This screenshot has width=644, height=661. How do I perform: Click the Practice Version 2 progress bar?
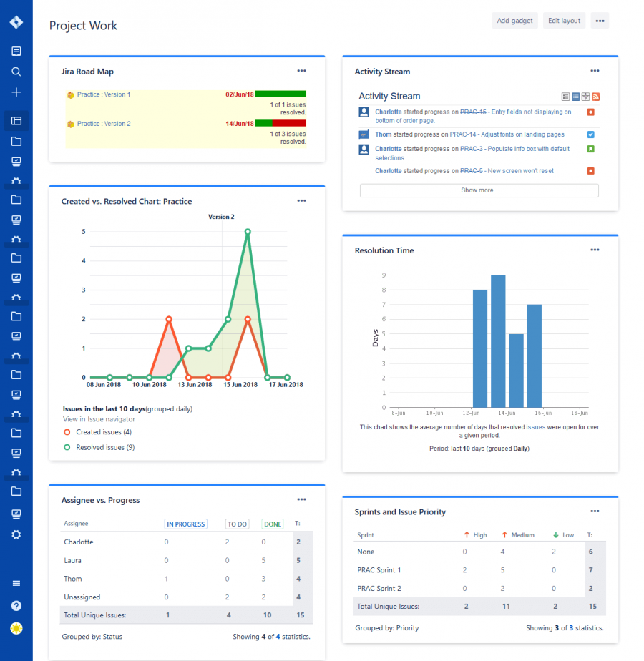point(280,124)
